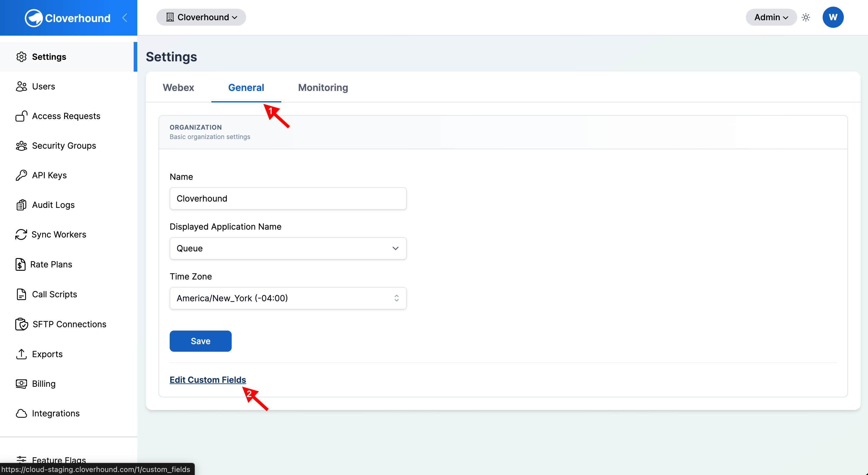This screenshot has width=868, height=475.
Task: Click the Settings gear icon in sidebar
Action: (21, 57)
